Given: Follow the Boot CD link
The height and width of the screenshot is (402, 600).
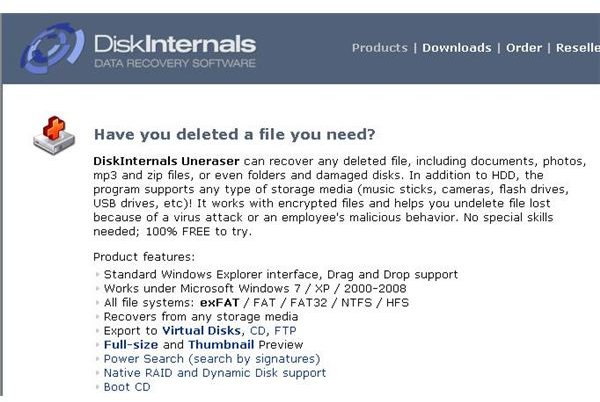Looking at the screenshot, I should click(127, 387).
